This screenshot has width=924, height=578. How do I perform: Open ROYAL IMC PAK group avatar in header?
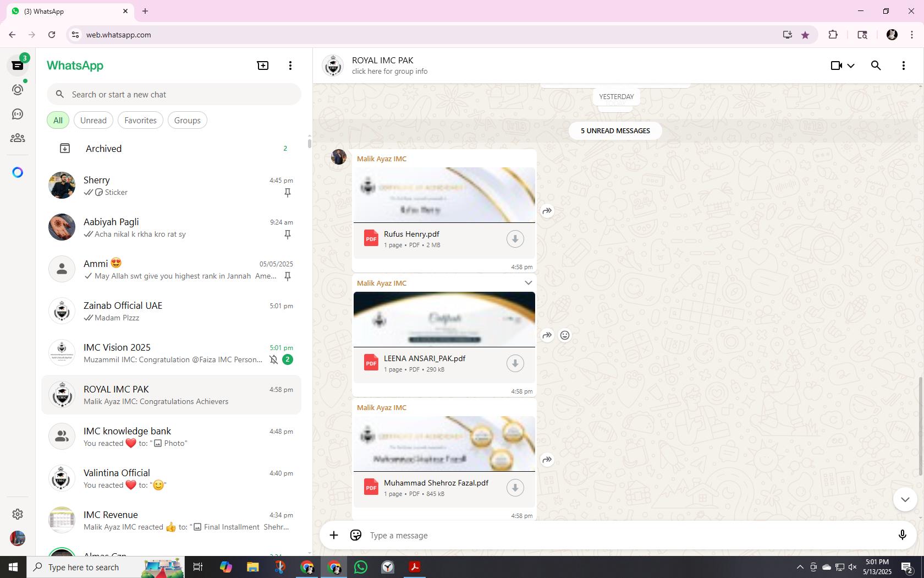[x=333, y=66]
